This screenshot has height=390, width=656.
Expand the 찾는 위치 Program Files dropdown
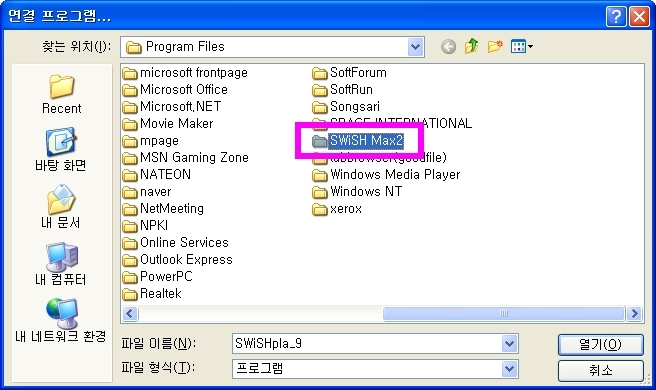click(415, 47)
